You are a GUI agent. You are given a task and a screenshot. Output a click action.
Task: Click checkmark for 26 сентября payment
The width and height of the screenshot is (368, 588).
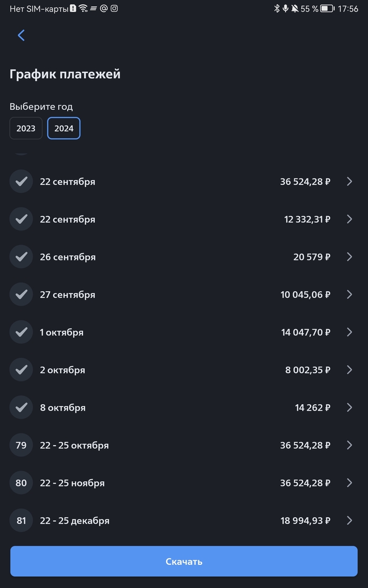pyautogui.click(x=21, y=257)
